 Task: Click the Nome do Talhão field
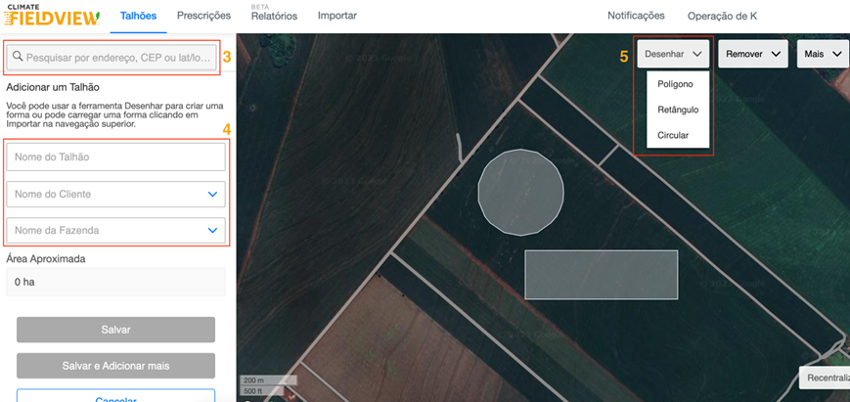point(116,157)
